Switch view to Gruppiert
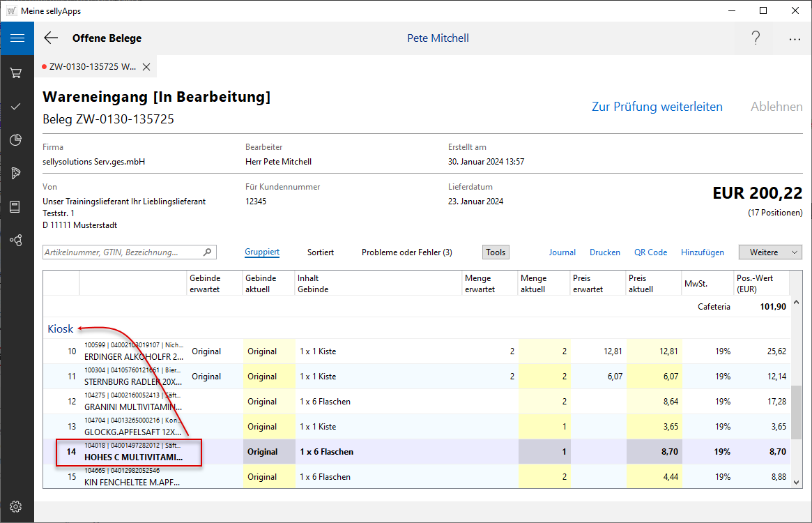 (262, 252)
